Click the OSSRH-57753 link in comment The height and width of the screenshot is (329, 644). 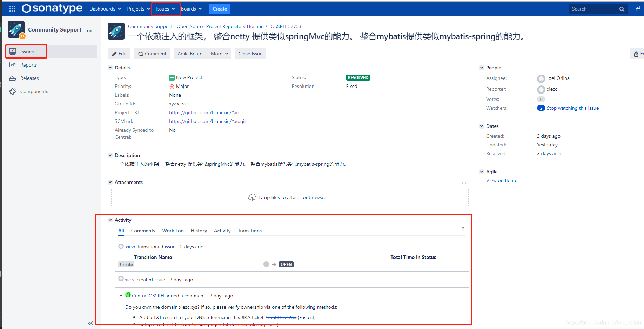click(281, 317)
